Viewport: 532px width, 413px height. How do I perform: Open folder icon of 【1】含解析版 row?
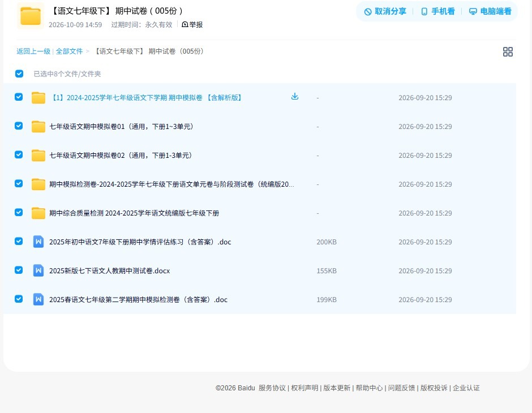38,98
